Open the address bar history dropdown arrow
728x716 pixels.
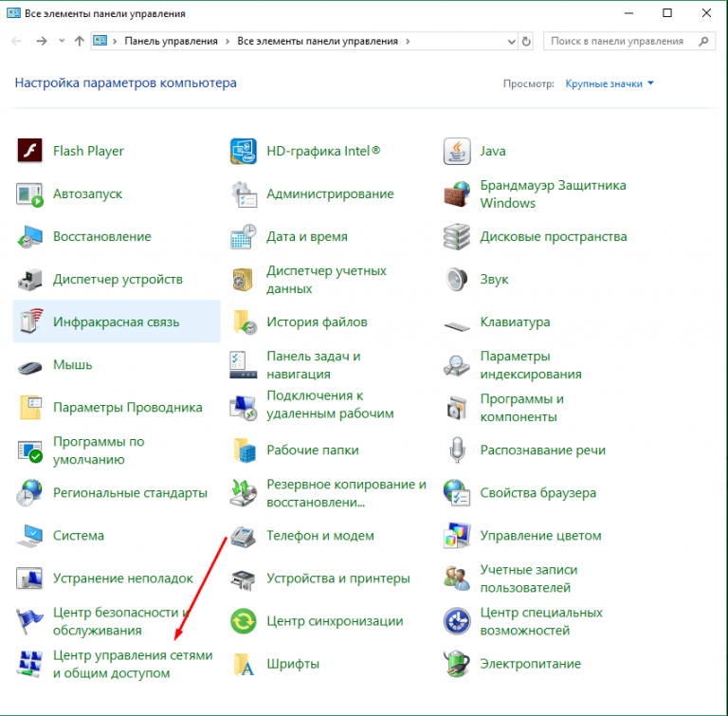(510, 42)
